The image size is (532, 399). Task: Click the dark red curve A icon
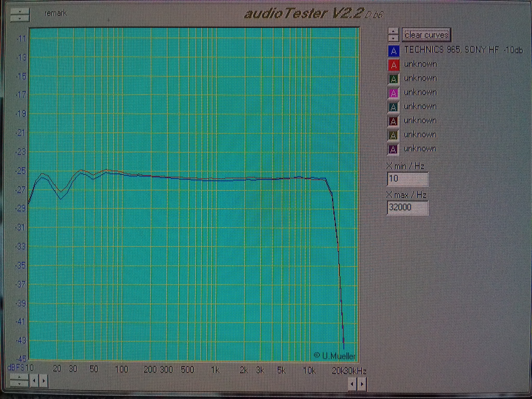coord(393,121)
